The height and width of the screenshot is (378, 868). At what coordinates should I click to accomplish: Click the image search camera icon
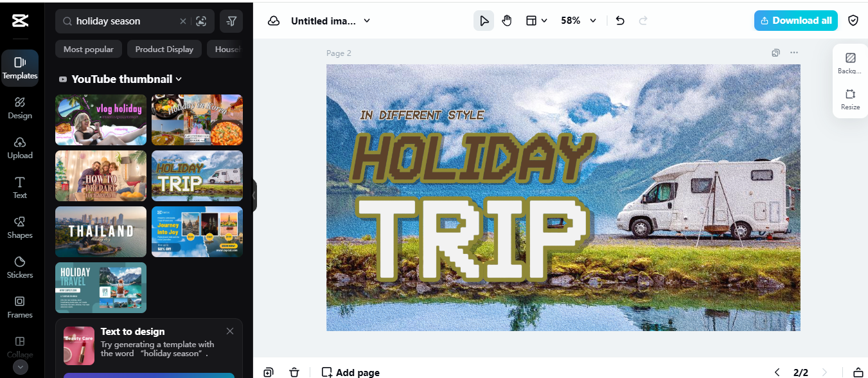click(x=201, y=21)
